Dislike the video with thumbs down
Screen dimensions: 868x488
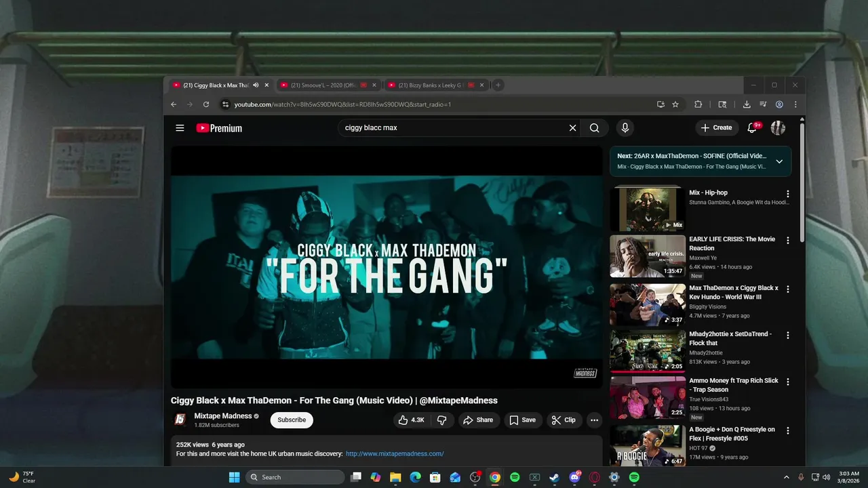(x=441, y=420)
